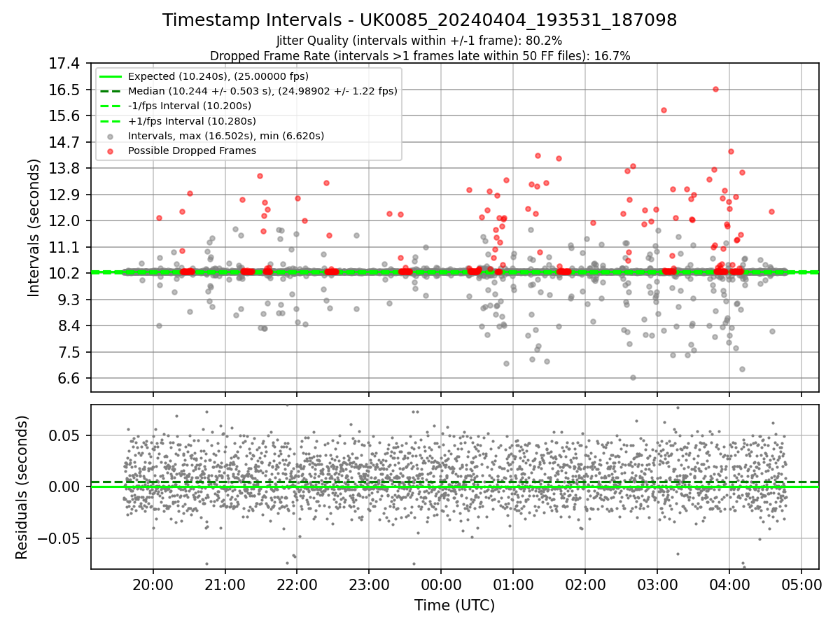Click the 'Jitter Quality' subtitle line
The image size is (840, 630).
[419, 41]
